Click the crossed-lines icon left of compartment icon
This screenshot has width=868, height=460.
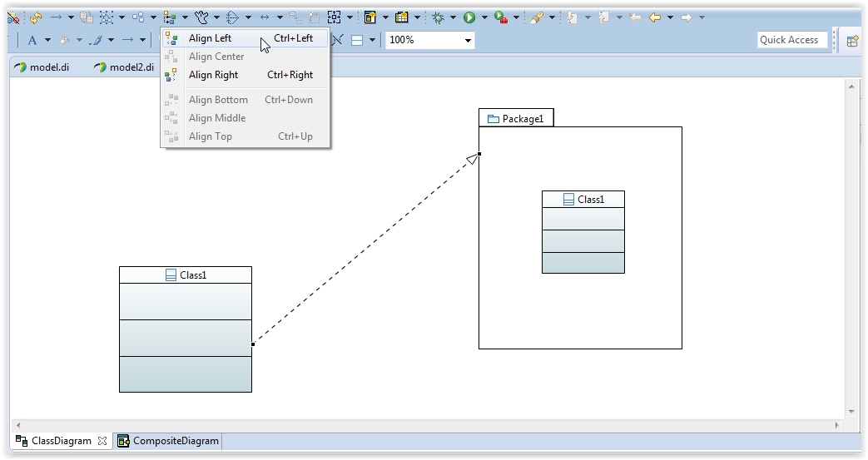coord(337,40)
